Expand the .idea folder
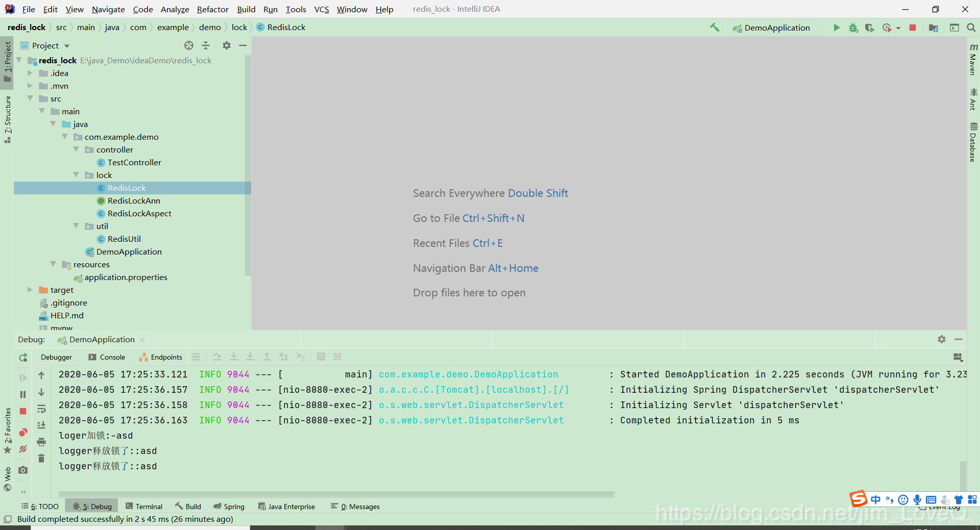The width and height of the screenshot is (980, 530). coord(30,73)
